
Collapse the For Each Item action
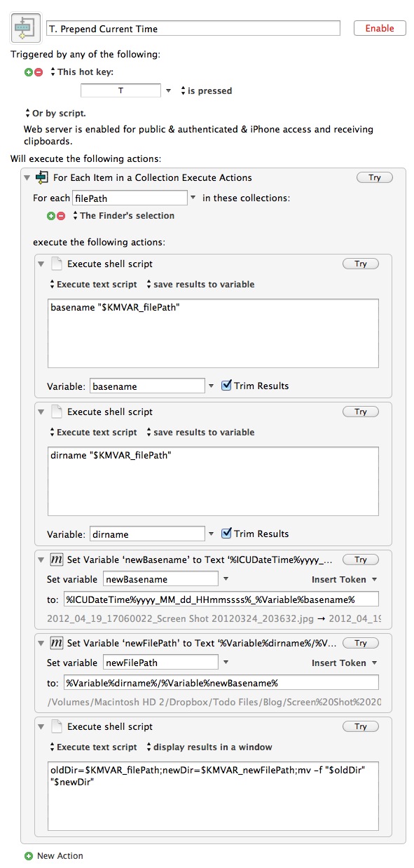point(27,177)
